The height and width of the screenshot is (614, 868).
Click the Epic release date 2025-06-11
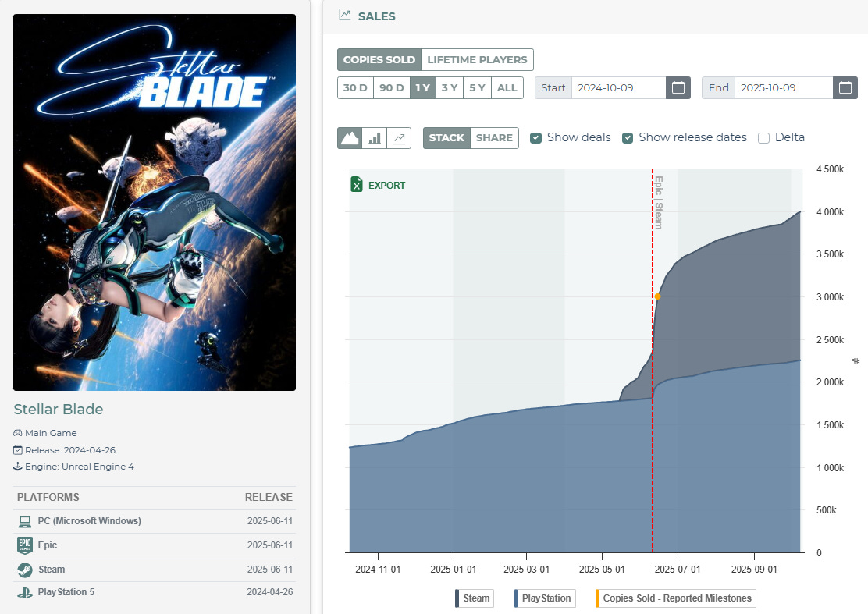270,545
